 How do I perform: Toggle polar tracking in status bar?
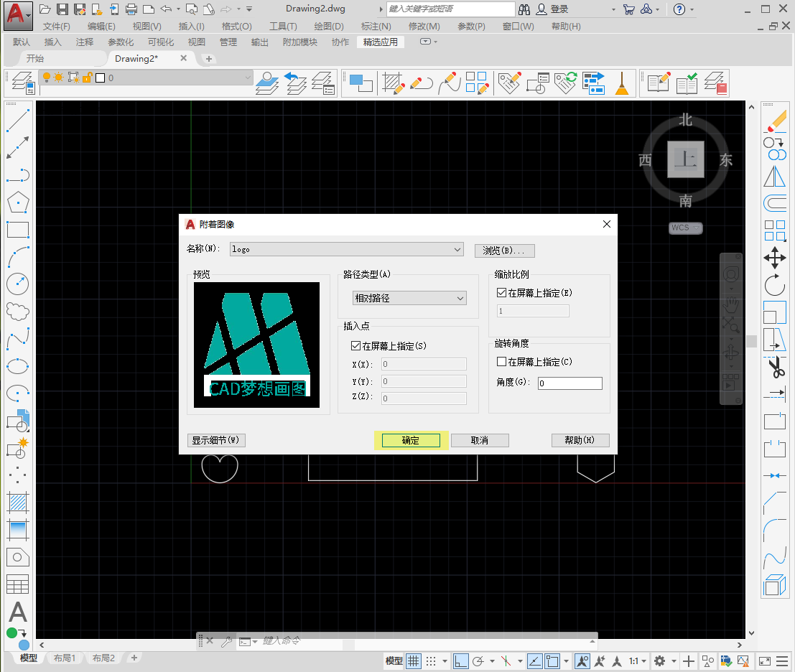pyautogui.click(x=478, y=661)
